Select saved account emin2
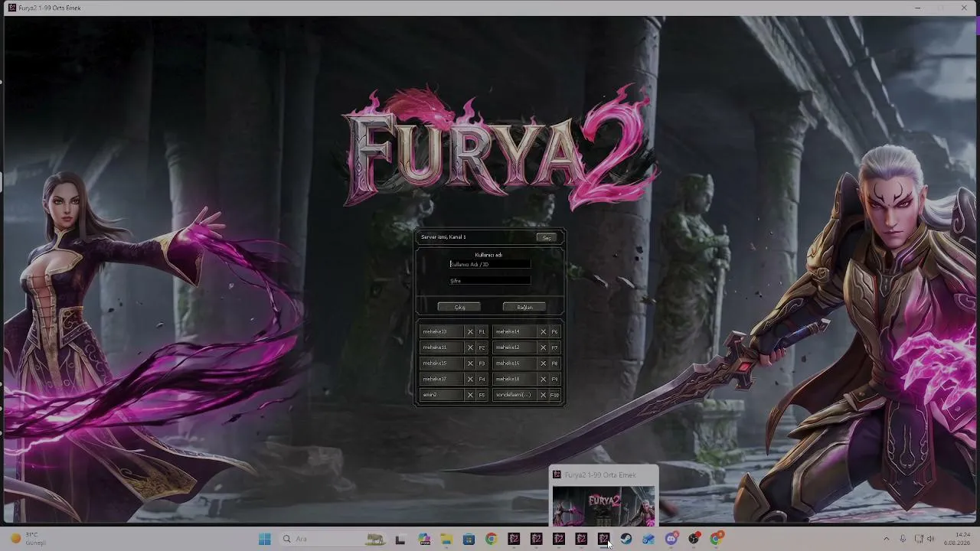Image resolution: width=980 pixels, height=551 pixels. [442, 395]
